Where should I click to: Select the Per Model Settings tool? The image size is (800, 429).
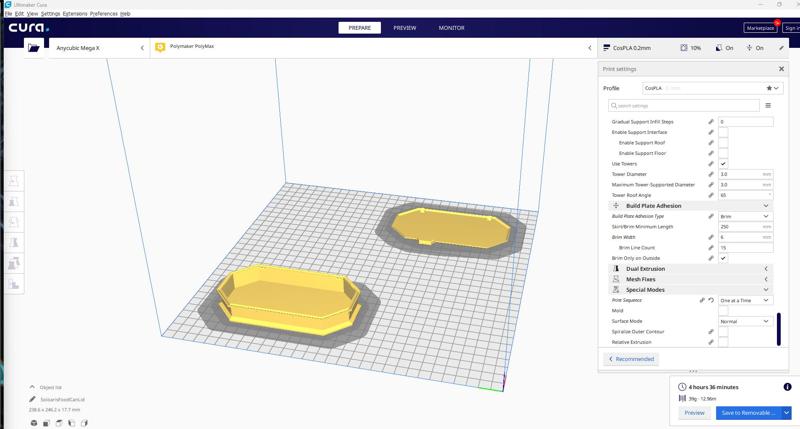[x=14, y=263]
